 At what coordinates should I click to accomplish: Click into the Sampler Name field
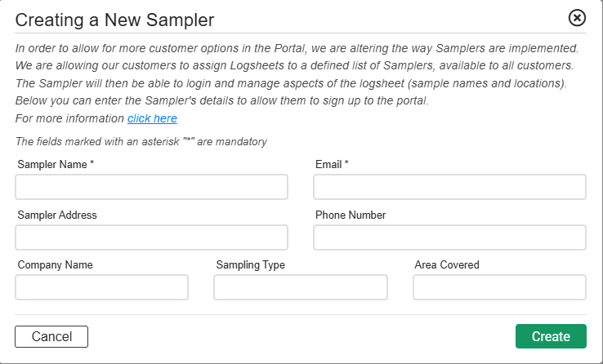point(151,187)
